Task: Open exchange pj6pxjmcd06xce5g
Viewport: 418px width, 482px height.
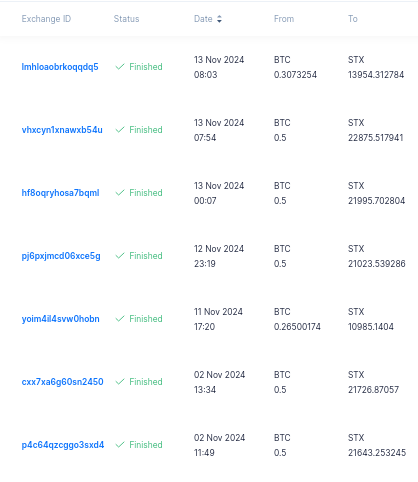Action: (61, 256)
